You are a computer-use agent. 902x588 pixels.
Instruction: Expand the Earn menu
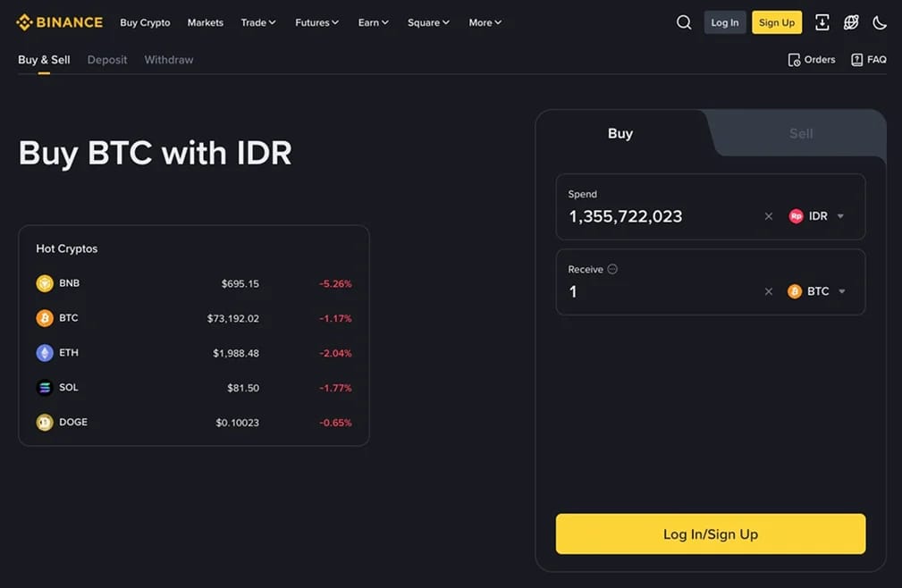(x=374, y=22)
